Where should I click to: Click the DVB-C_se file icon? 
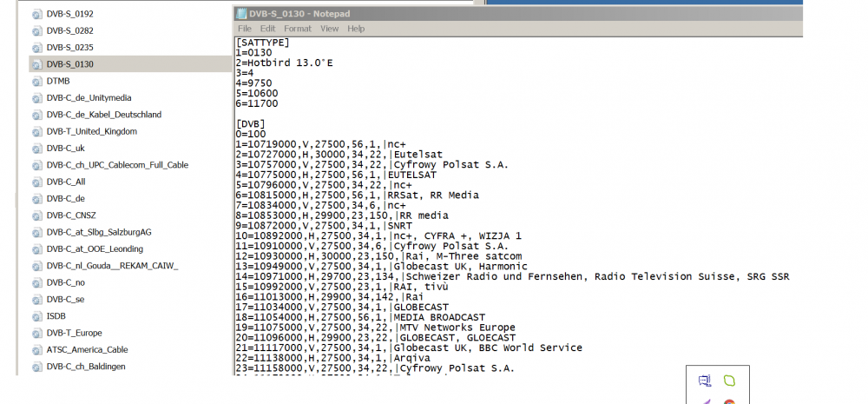[x=36, y=300]
